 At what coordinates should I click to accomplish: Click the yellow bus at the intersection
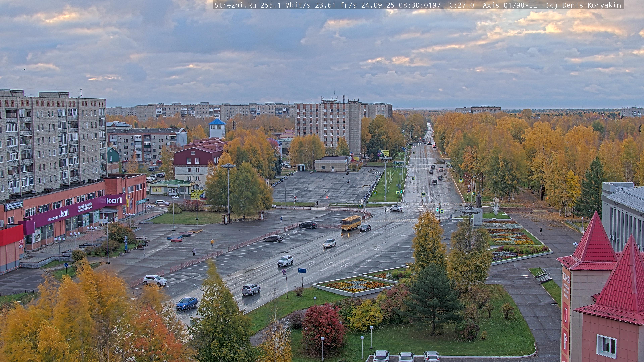(351, 222)
